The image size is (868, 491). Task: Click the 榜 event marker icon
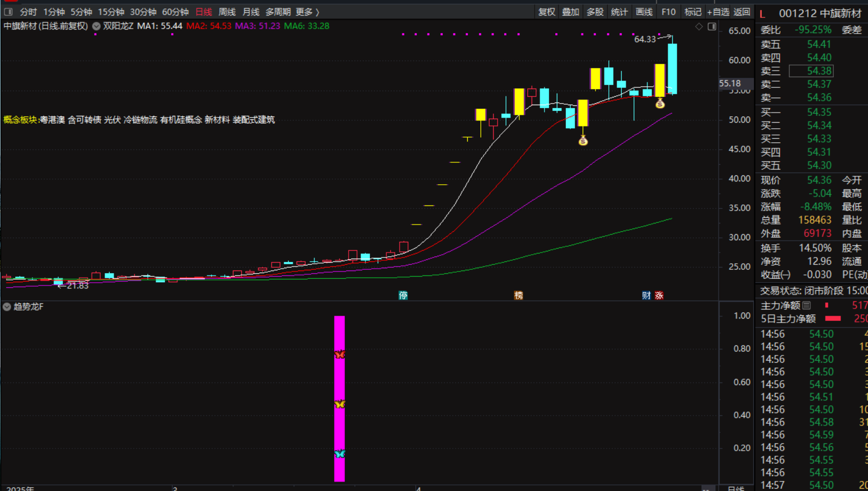click(518, 295)
